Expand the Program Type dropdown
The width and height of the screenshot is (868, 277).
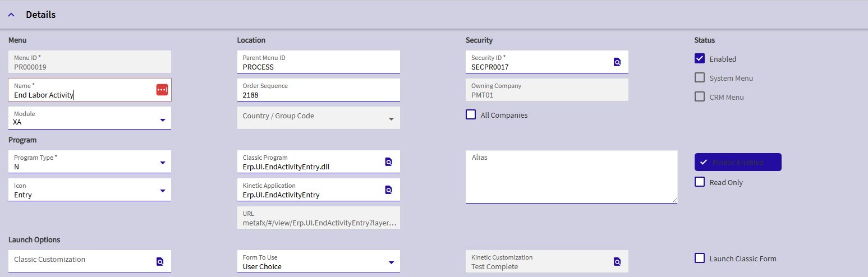162,163
